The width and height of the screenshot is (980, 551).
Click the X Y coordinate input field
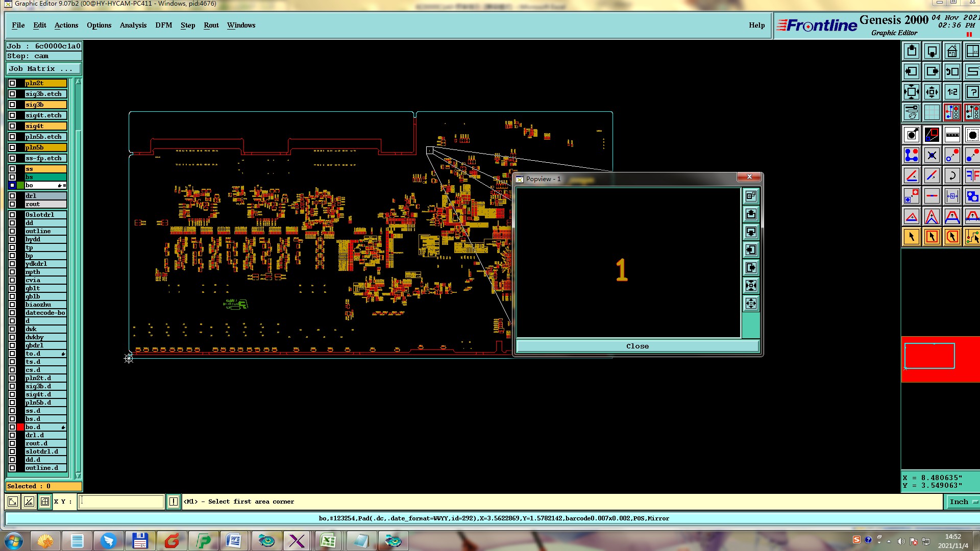pos(121,502)
